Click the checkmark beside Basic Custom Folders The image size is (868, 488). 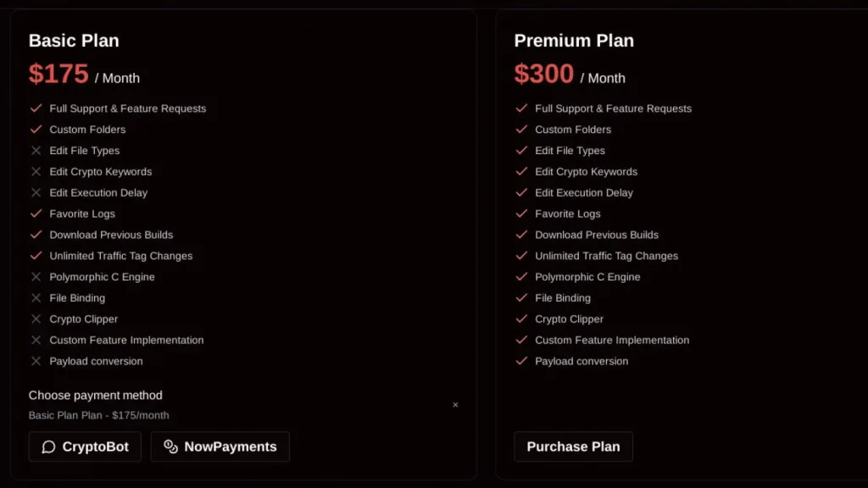pos(36,130)
